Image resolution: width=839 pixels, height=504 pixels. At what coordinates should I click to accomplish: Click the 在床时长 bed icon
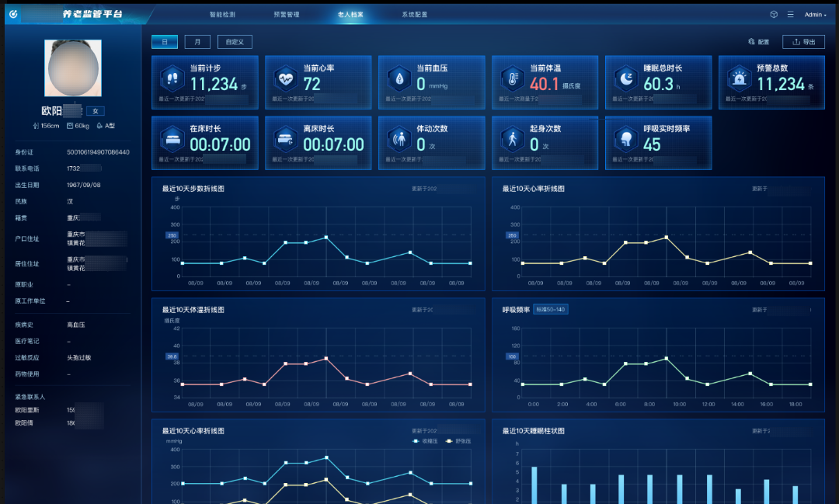(171, 139)
